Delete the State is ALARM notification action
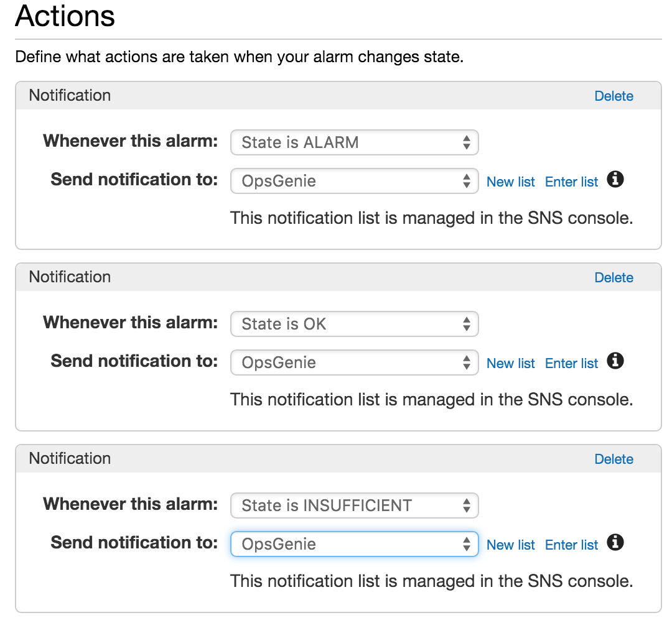Screen dimensions: 672x623 coord(614,96)
